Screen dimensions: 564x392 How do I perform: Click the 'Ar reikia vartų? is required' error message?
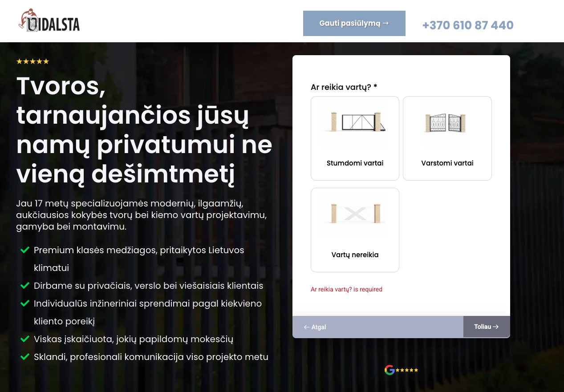[x=346, y=289]
